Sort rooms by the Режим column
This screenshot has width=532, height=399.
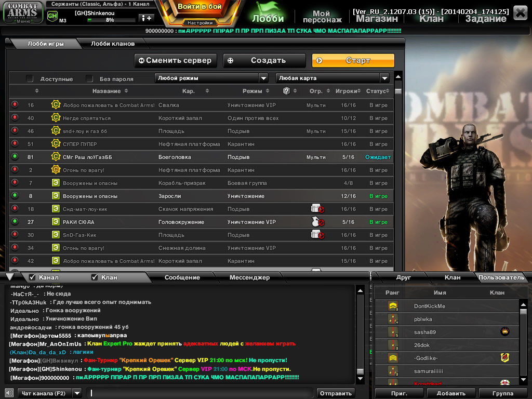coord(256,91)
